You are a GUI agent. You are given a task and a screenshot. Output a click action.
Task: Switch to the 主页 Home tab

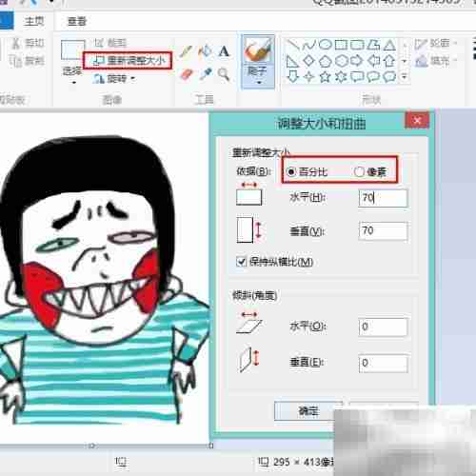34,21
